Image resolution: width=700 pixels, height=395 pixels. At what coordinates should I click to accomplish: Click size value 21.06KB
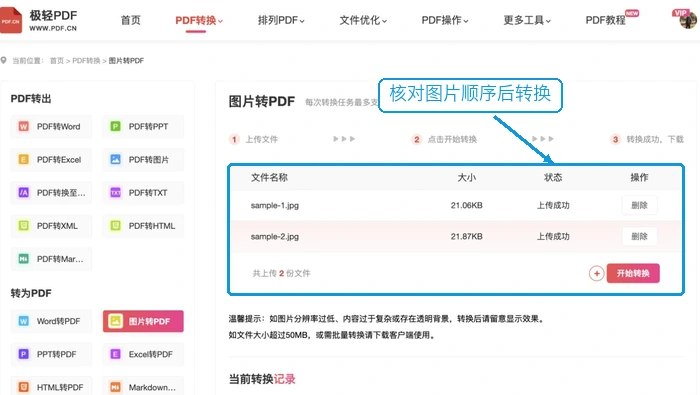[467, 205]
